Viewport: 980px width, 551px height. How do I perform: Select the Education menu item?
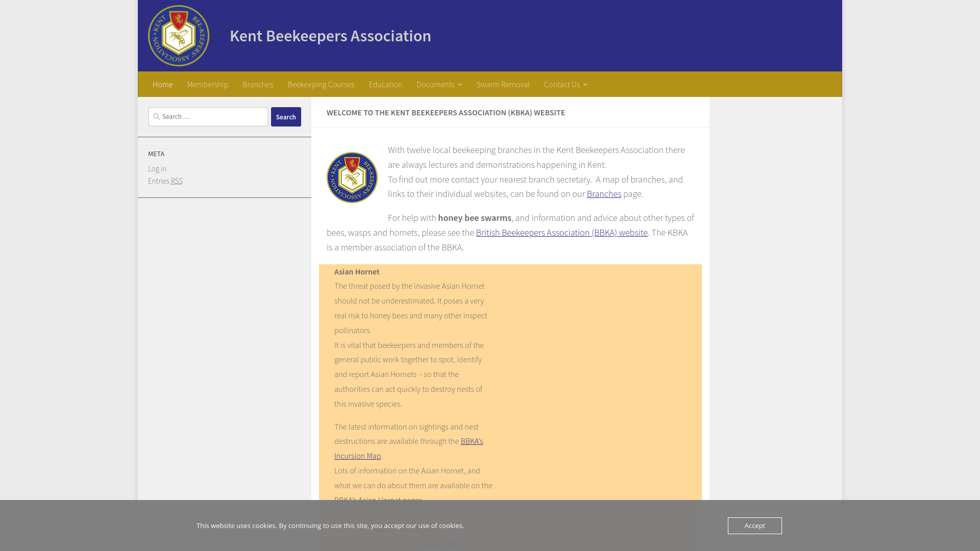[x=385, y=84]
